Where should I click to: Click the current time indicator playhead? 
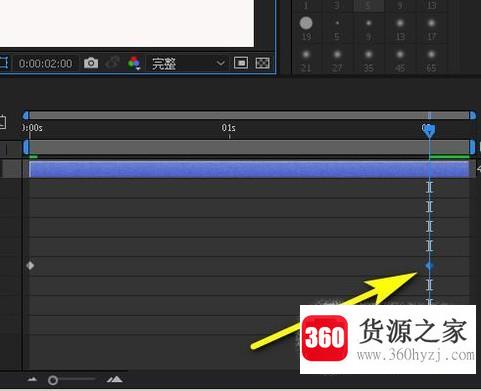429,131
